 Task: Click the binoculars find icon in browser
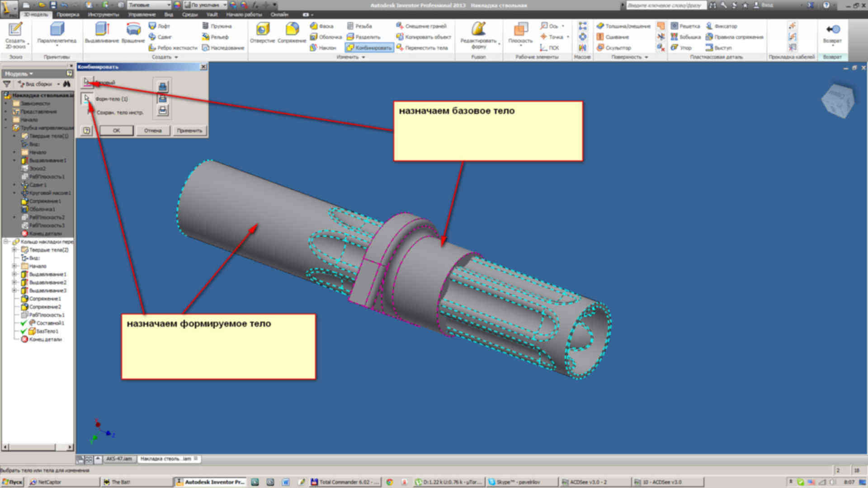(x=67, y=84)
